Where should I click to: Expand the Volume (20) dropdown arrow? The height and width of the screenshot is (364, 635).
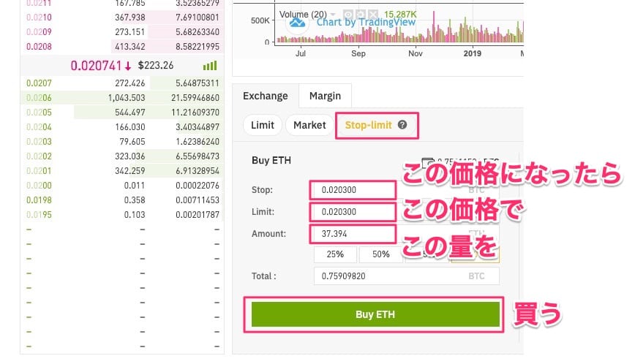[x=333, y=14]
